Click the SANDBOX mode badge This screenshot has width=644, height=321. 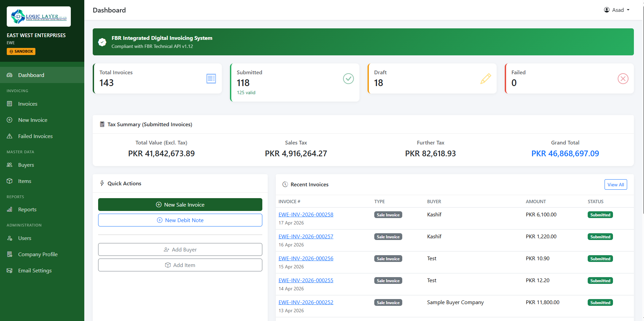pyautogui.click(x=21, y=51)
